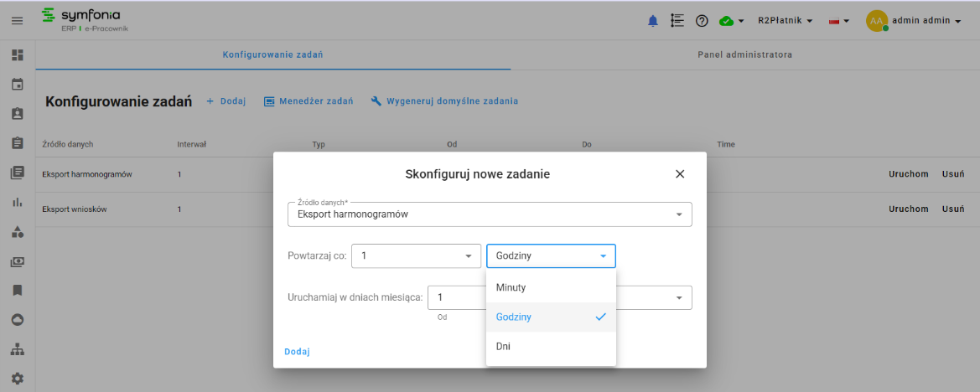The height and width of the screenshot is (392, 980).
Task: Open the library books icon in sidebar
Action: pos(18,173)
